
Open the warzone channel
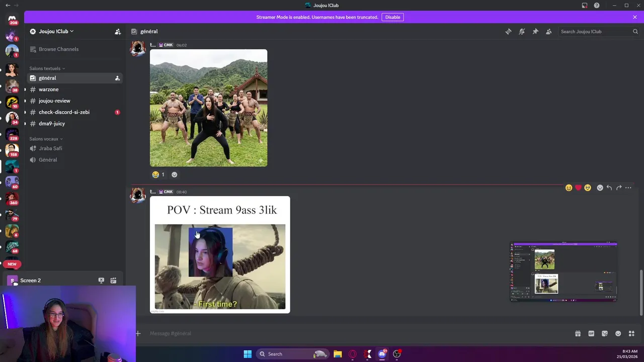(74, 89)
